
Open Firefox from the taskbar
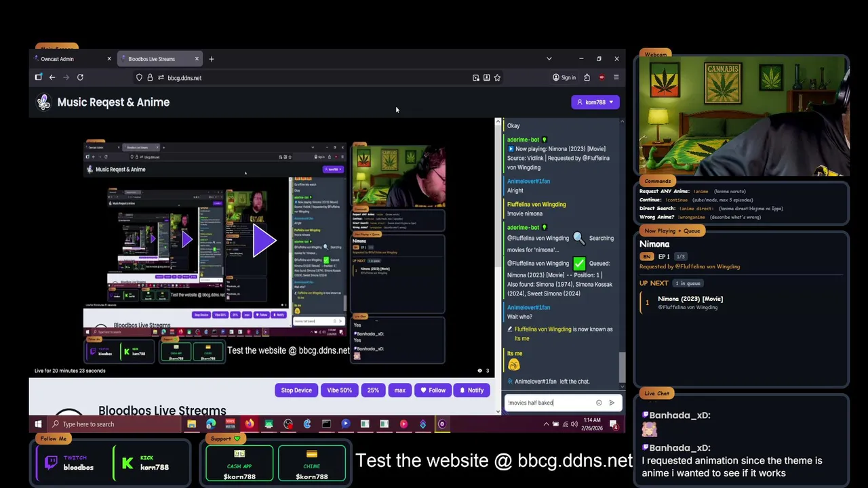click(x=250, y=424)
